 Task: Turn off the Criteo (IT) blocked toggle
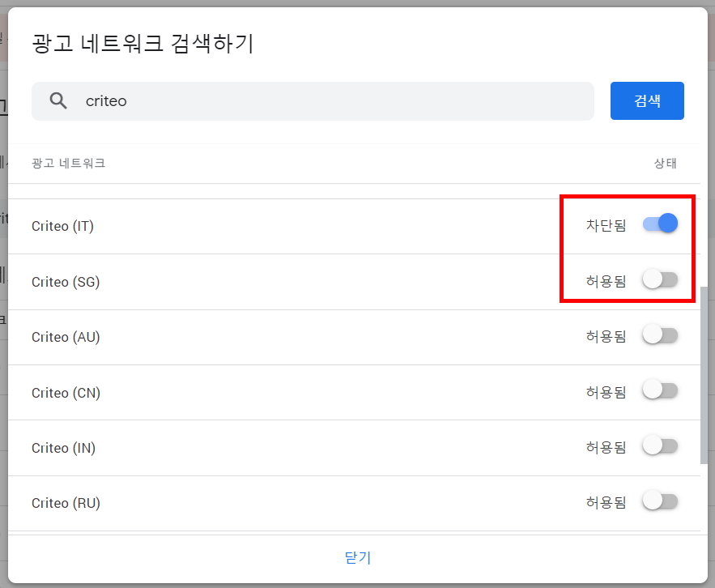660,224
